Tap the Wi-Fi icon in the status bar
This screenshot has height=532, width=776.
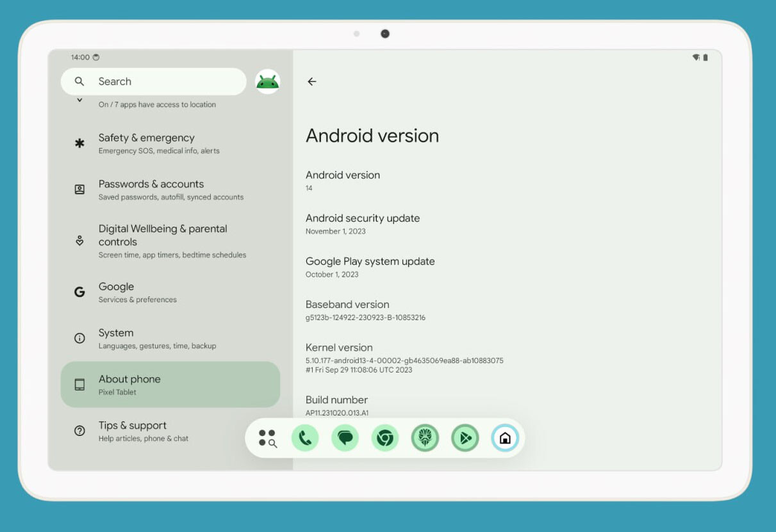695,57
